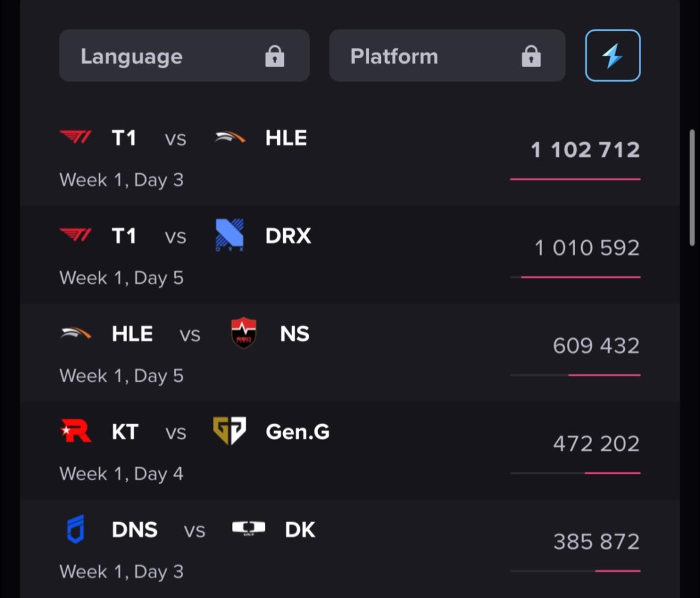Click the vertical scrollbar on the right
Image resolution: width=700 pixels, height=598 pixels.
point(692,188)
